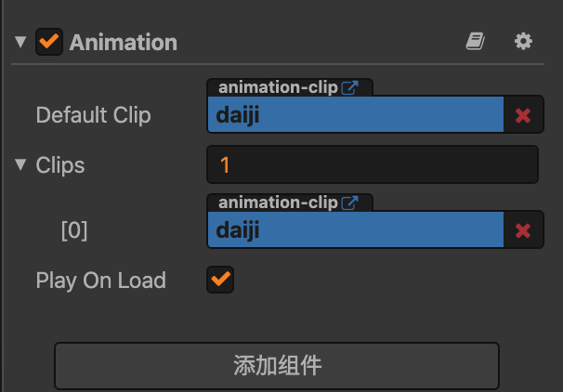
Task: Click the 添加组件 button
Action: tap(277, 365)
